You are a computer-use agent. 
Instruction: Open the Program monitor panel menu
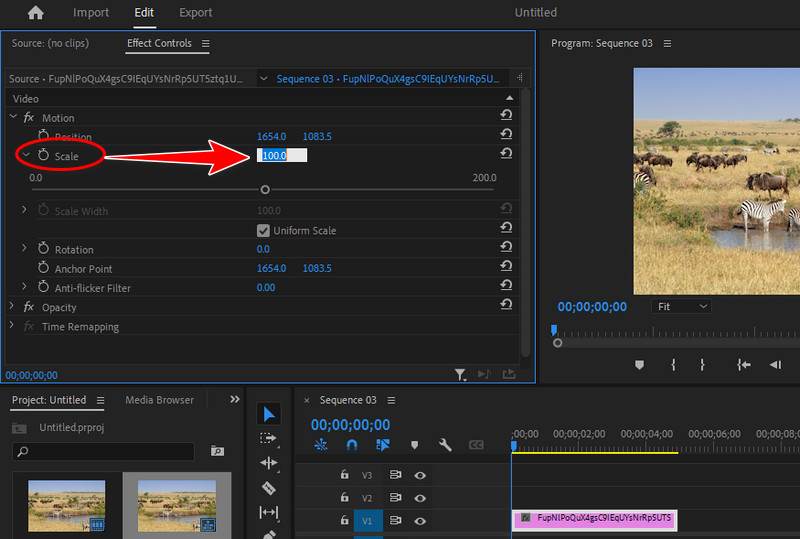tap(667, 44)
